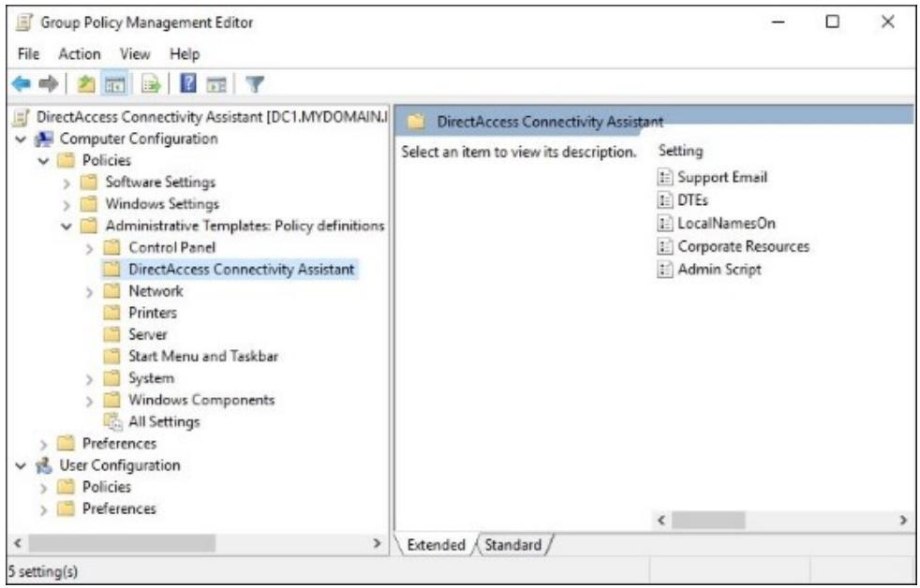Select the Support Email setting text
Viewport: 920px width, 588px height.
click(722, 177)
